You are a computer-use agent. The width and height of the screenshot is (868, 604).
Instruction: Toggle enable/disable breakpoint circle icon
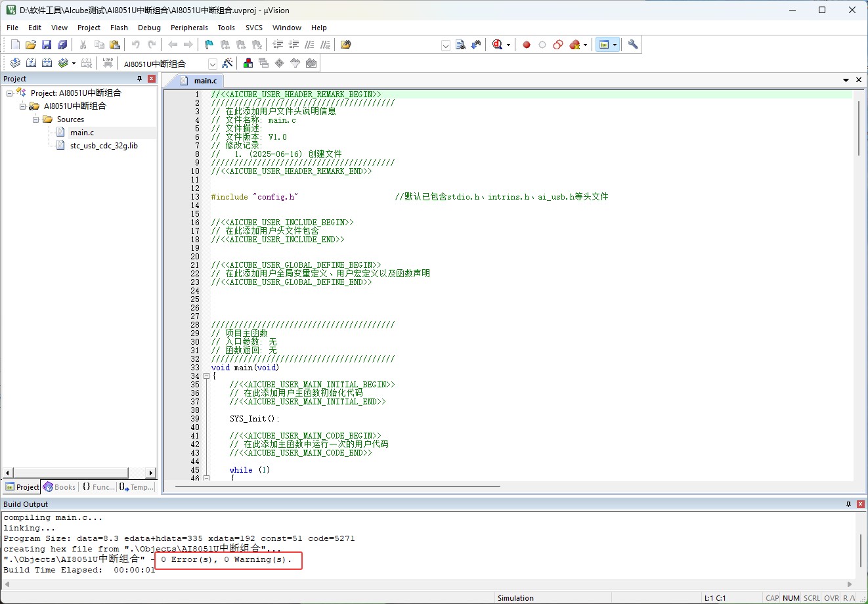(542, 45)
